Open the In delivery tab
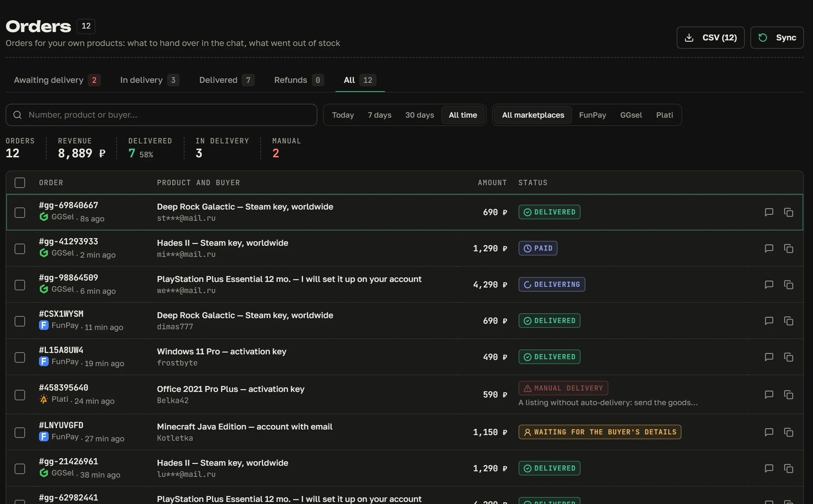 tap(150, 80)
